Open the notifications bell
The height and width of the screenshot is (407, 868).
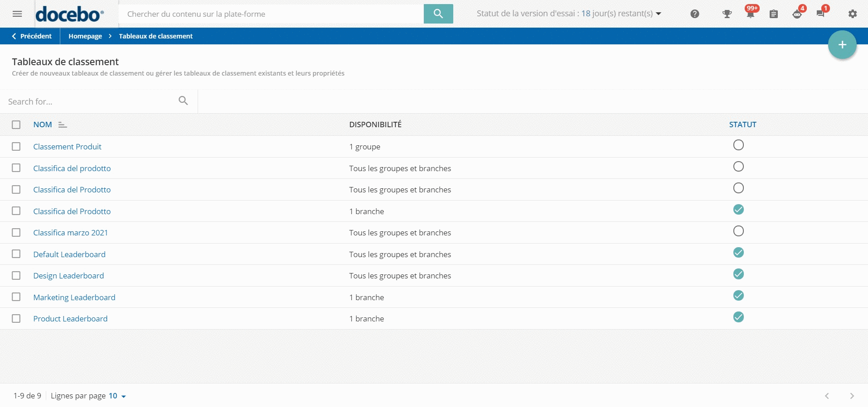[750, 14]
